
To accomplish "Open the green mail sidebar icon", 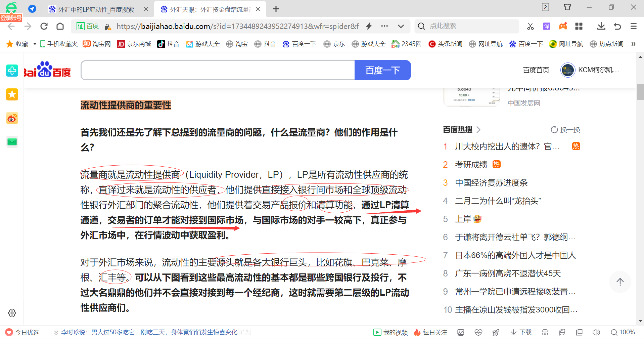I will (x=12, y=142).
